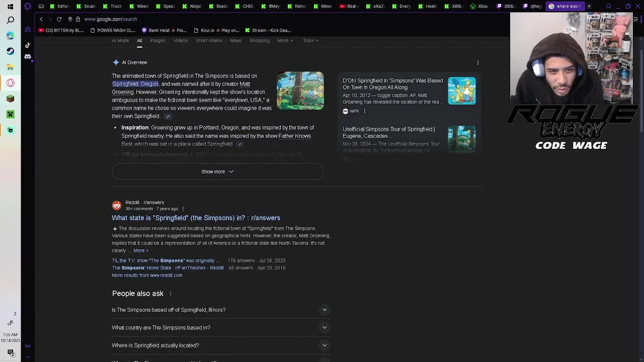Expand the AI Overview with Show more
This screenshot has width=644, height=362.
[x=217, y=172]
